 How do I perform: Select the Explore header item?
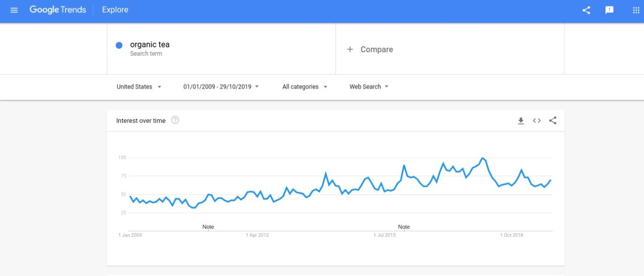point(115,10)
